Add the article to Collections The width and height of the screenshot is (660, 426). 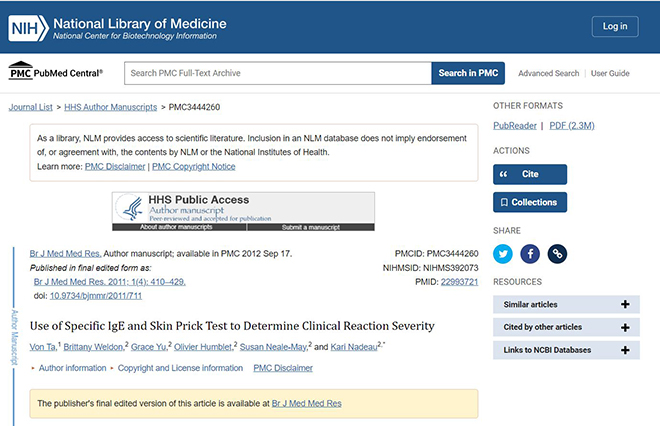pyautogui.click(x=530, y=202)
